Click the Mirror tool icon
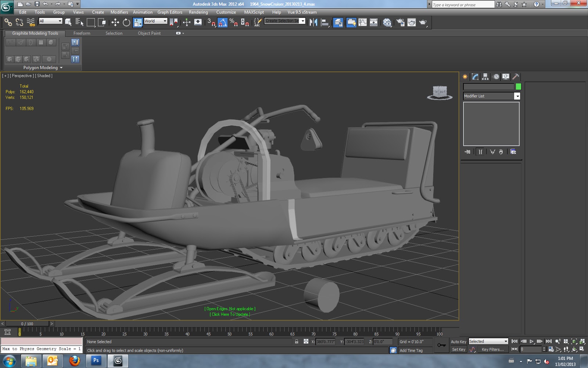The image size is (588, 368). point(313,22)
